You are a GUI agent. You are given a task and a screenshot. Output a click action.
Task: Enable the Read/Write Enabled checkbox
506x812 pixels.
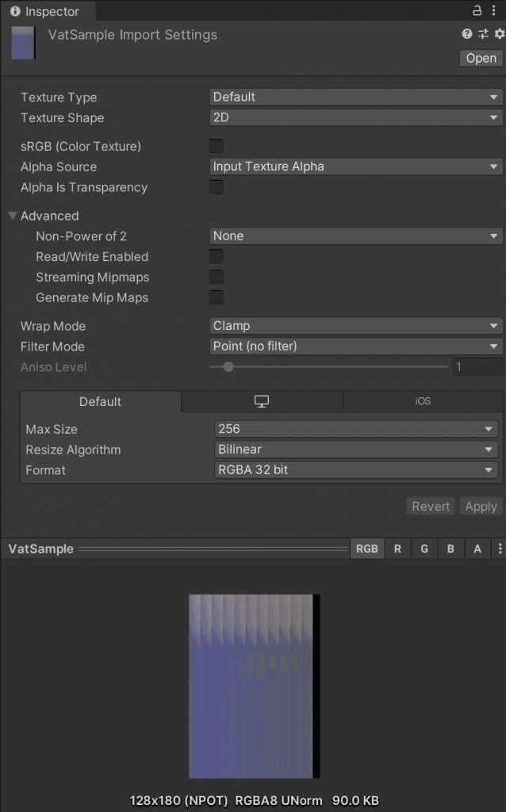click(216, 257)
